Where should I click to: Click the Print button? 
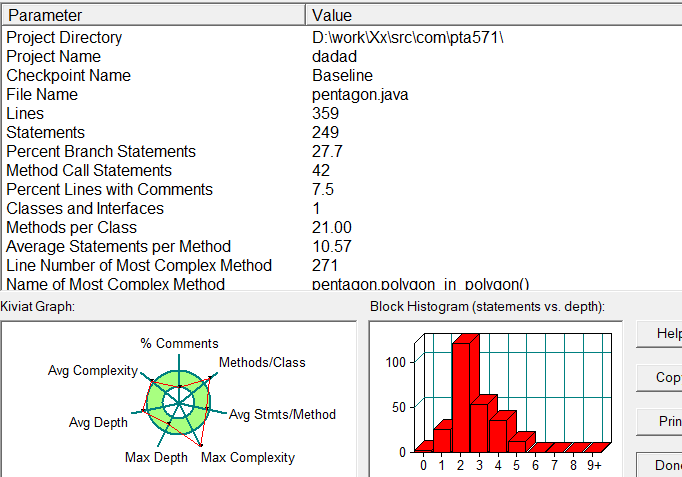659,421
